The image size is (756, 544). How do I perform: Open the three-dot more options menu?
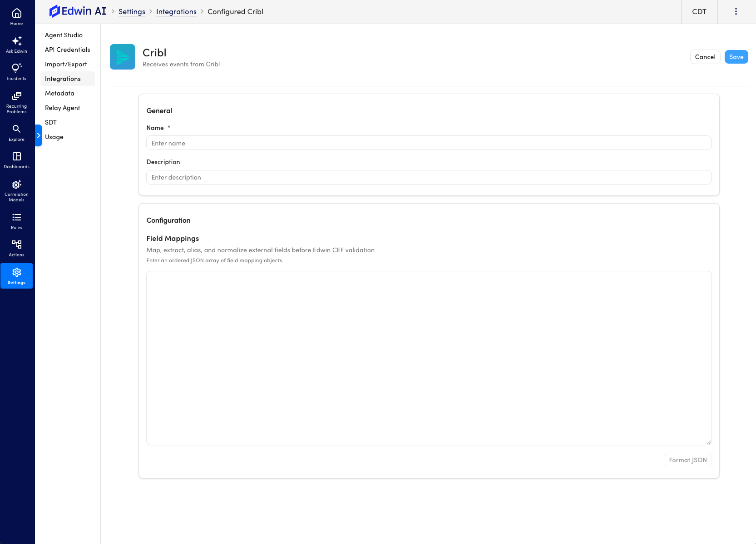point(736,12)
